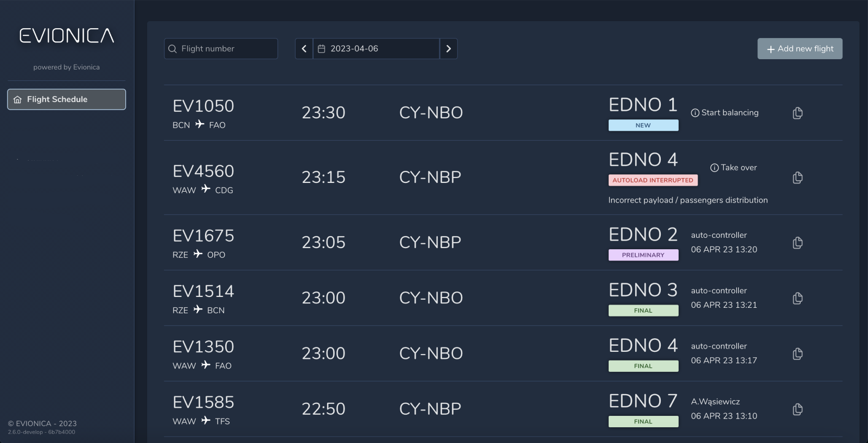Click the info icon next to Take over
Image resolution: width=868 pixels, height=443 pixels.
tap(714, 168)
